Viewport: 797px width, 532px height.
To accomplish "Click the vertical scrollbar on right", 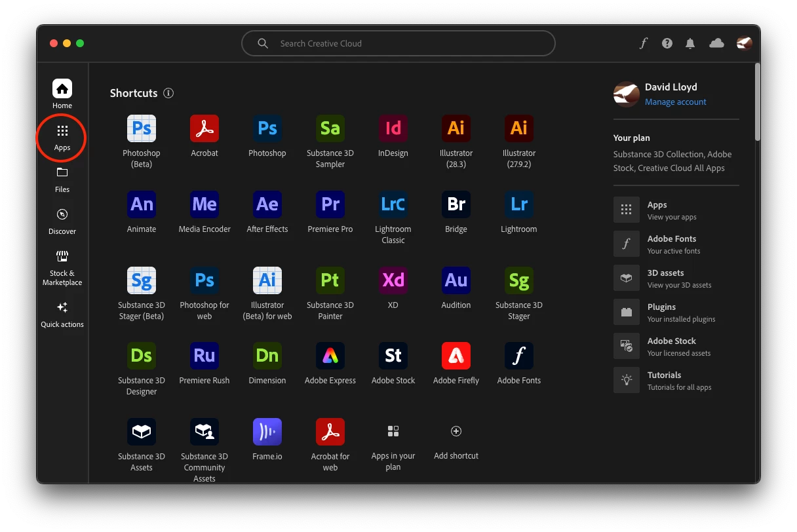I will [758, 103].
